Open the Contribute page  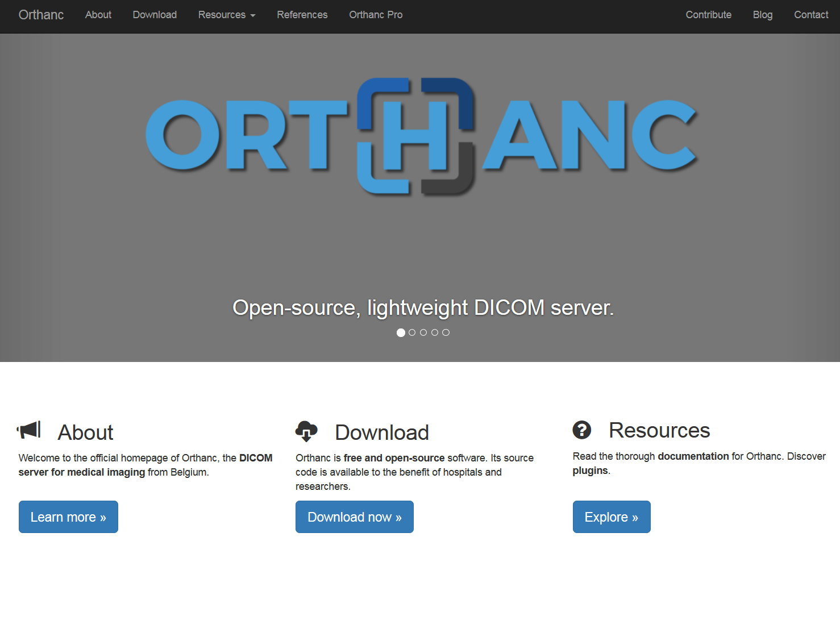(x=708, y=15)
